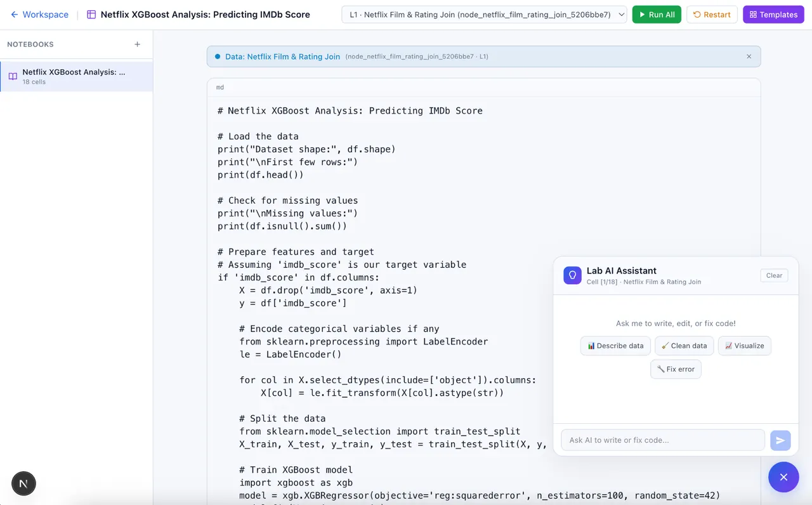Open the round N logo button
The image size is (812, 505).
coord(23,483)
